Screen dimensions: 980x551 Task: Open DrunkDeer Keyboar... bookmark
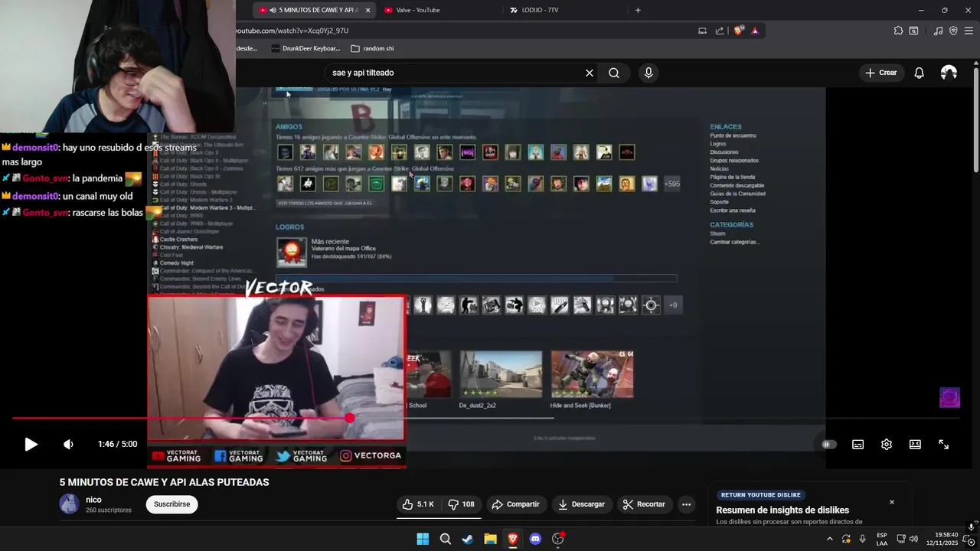[305, 48]
